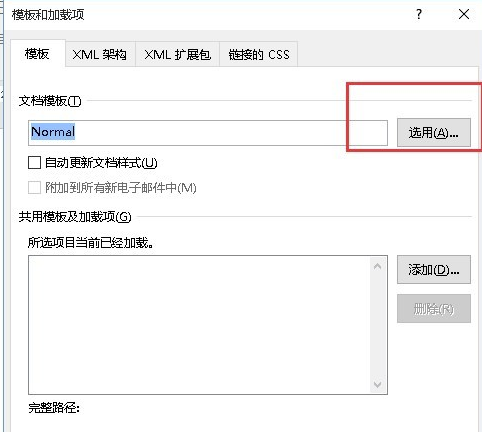Focus the Normal document template field

click(208, 133)
